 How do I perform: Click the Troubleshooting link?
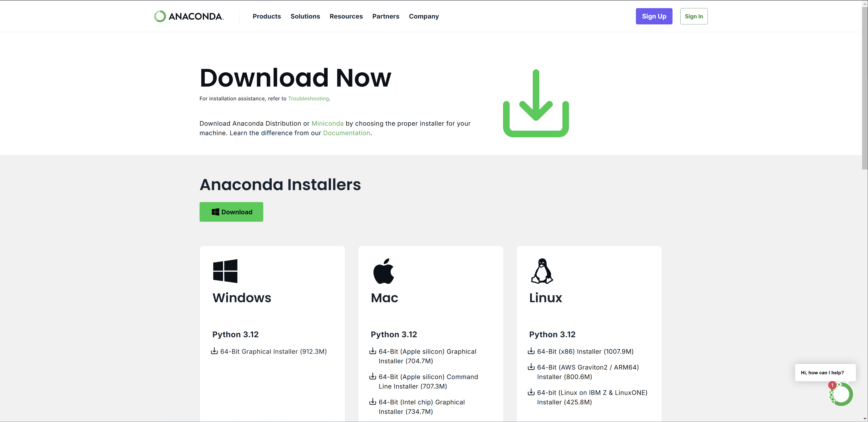(x=308, y=99)
